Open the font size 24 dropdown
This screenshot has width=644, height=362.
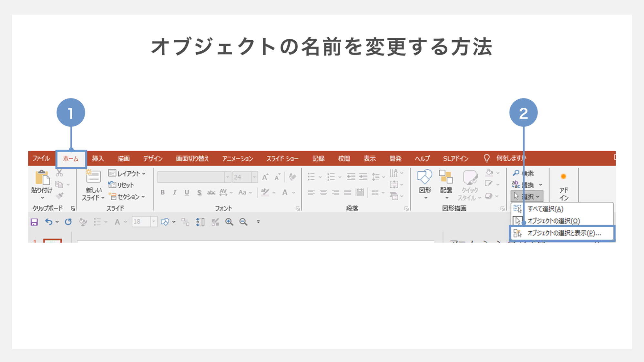point(254,177)
